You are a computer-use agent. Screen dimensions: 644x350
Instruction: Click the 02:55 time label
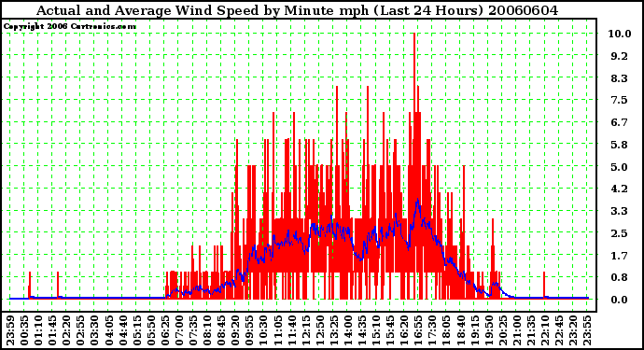click(80, 330)
